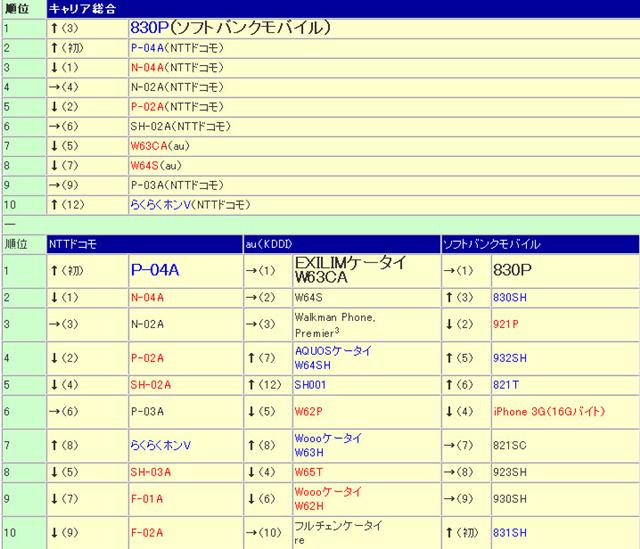
Task: Select Woooケータイ W62H entry
Action: click(328, 499)
